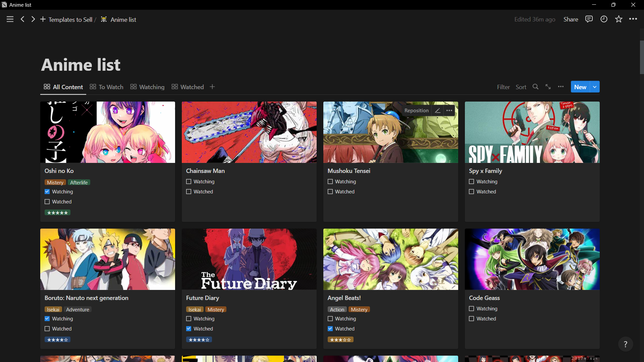
Task: Switch to the Watched tab
Action: tap(187, 87)
